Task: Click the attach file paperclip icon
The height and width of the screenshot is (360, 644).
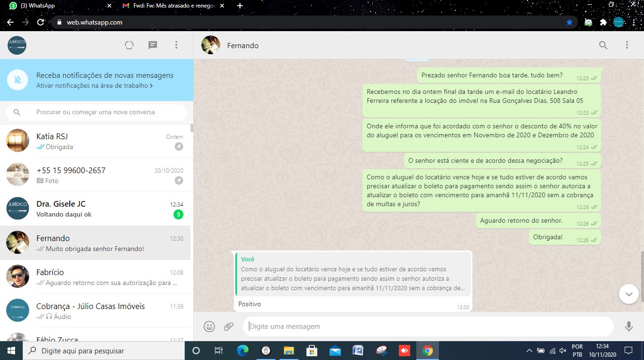Action: coord(229,327)
